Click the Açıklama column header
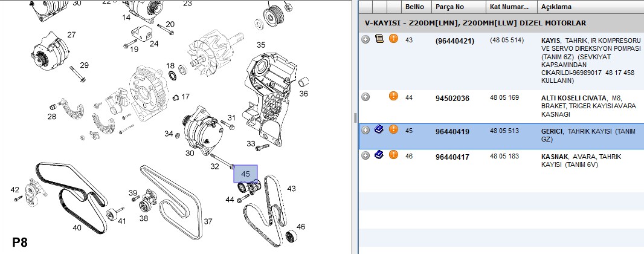This screenshot has width=644, height=254. [591, 7]
